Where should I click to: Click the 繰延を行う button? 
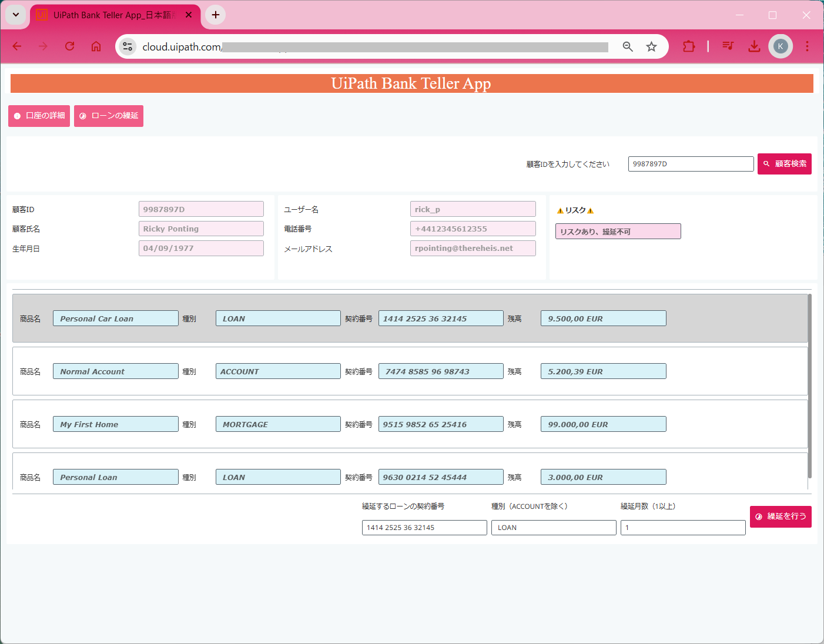(781, 516)
